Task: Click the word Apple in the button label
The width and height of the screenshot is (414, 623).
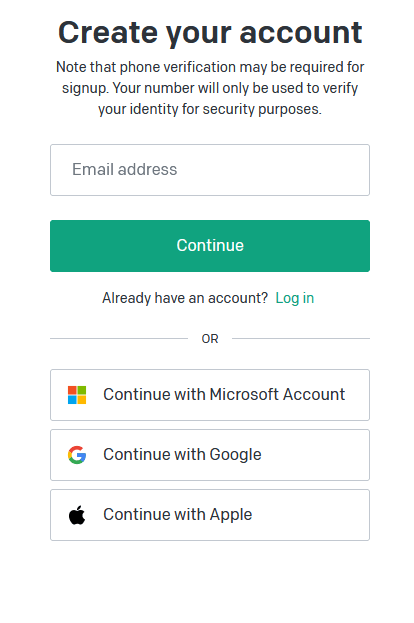Action: click(231, 515)
